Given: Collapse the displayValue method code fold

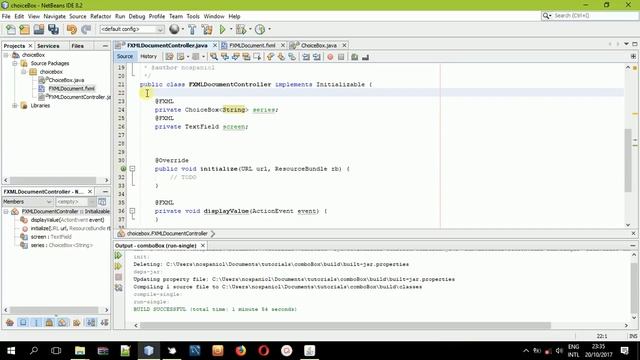Looking at the screenshot, I should (132, 211).
